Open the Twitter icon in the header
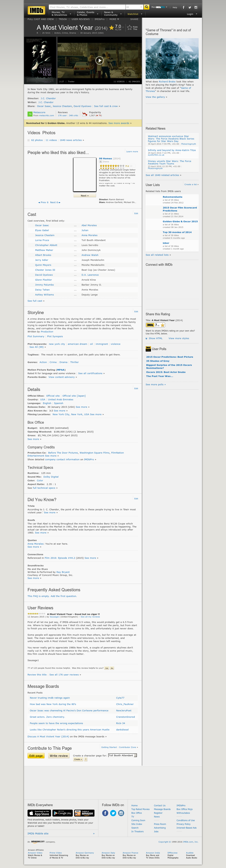Viewport: 226px width, 868px height. (190, 7)
